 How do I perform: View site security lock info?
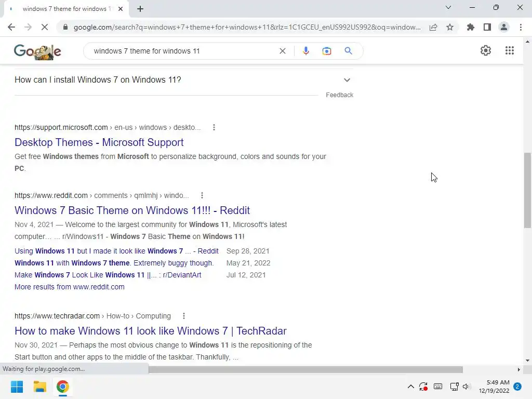tap(65, 27)
